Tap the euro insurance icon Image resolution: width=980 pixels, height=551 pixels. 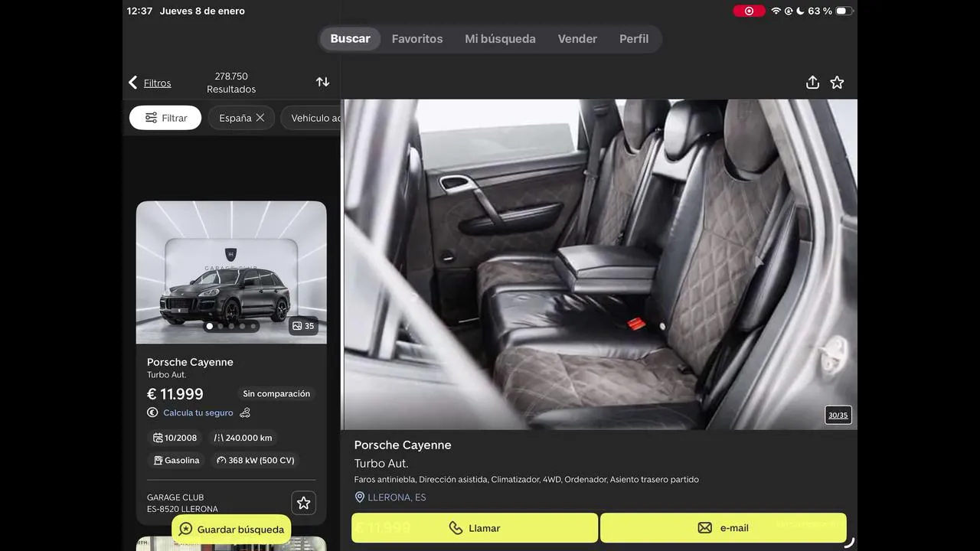pyautogui.click(x=152, y=412)
